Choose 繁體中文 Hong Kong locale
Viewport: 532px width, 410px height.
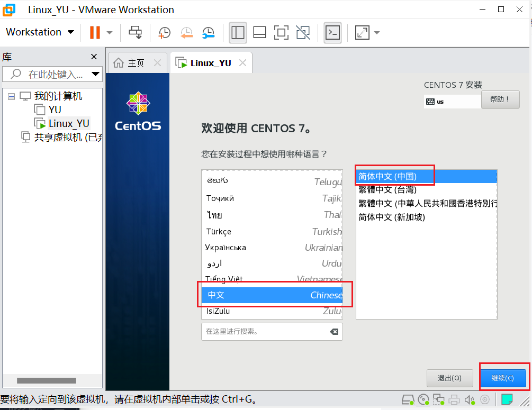pos(427,203)
